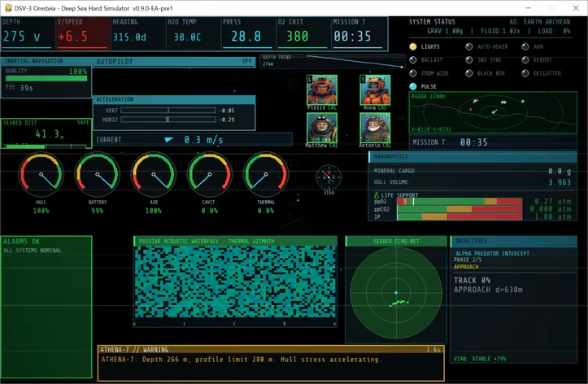The width and height of the screenshot is (588, 384).
Task: Click the current direction arrow
Action: 168,139
